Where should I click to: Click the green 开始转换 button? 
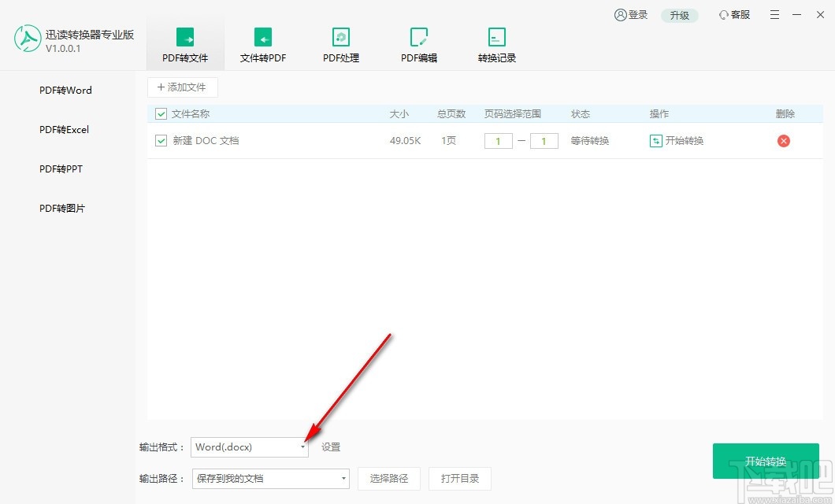coord(765,461)
